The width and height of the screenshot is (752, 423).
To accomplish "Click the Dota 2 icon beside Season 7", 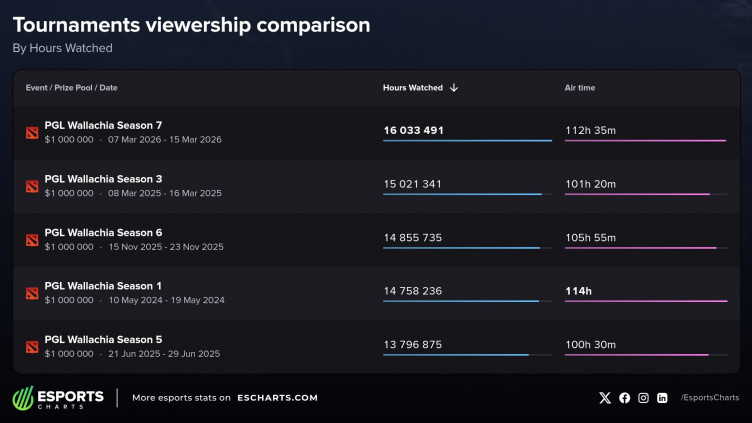I will 32,132.
